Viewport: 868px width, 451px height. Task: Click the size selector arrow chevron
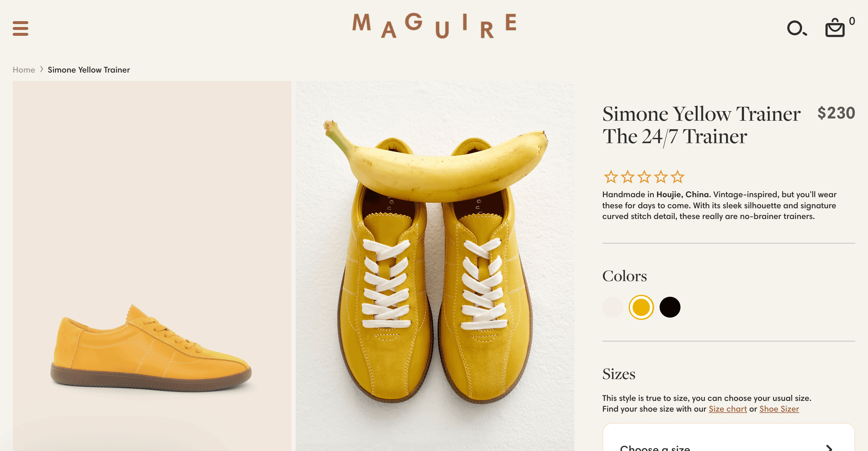[x=829, y=448]
